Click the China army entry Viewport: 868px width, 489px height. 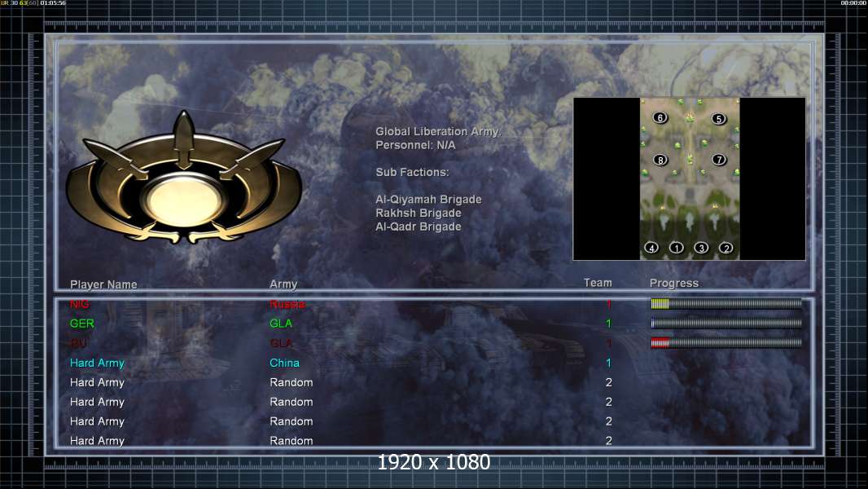pos(284,363)
